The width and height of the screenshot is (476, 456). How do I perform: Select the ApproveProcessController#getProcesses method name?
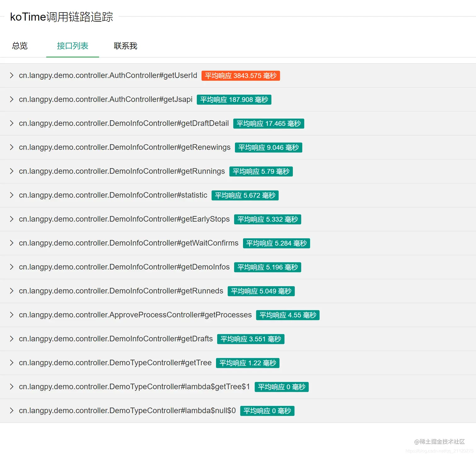135,315
